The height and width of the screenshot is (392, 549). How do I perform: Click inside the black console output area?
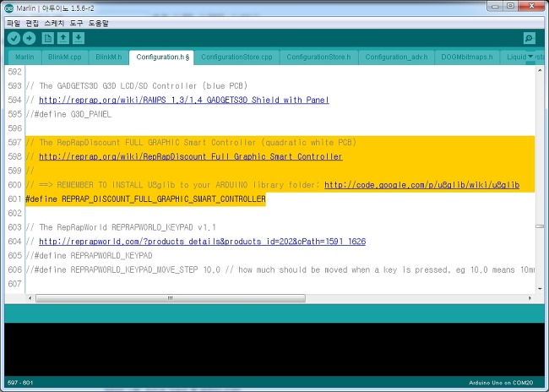[274, 349]
